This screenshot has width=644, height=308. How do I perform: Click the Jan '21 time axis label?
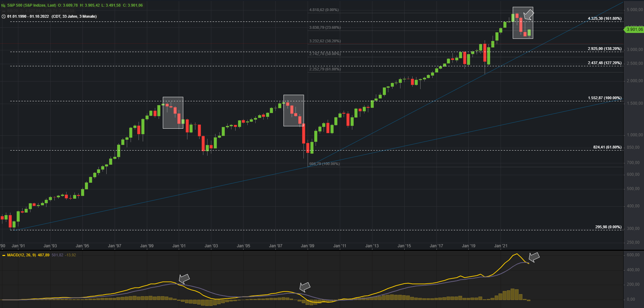(x=501, y=246)
